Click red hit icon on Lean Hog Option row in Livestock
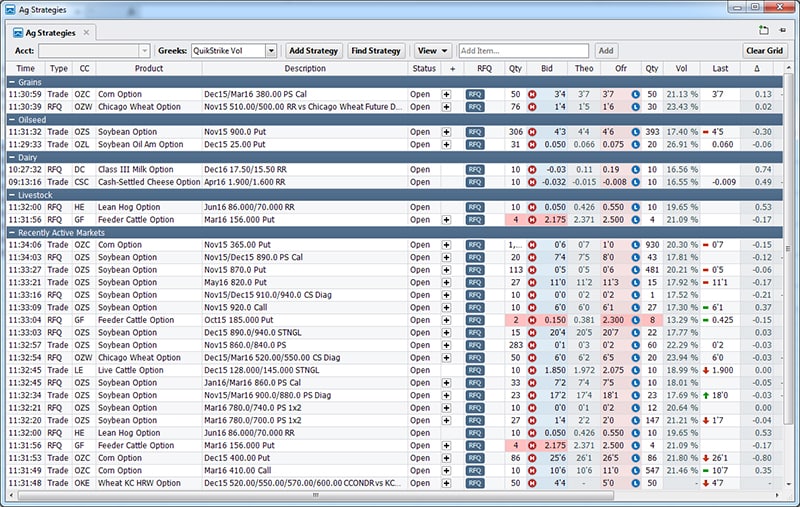Viewport: 800px width, 507px height. (532, 208)
